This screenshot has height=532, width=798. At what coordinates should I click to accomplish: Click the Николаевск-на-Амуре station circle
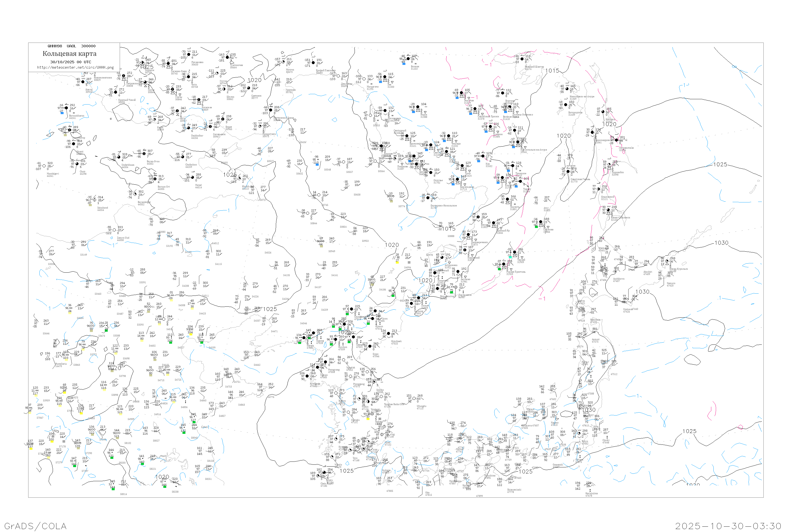click(567, 89)
